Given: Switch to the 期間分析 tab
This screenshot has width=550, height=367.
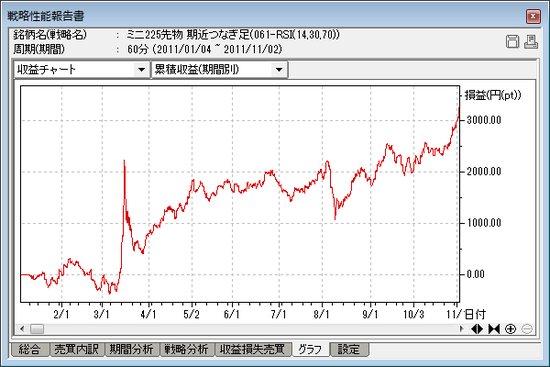Looking at the screenshot, I should tap(131, 349).
